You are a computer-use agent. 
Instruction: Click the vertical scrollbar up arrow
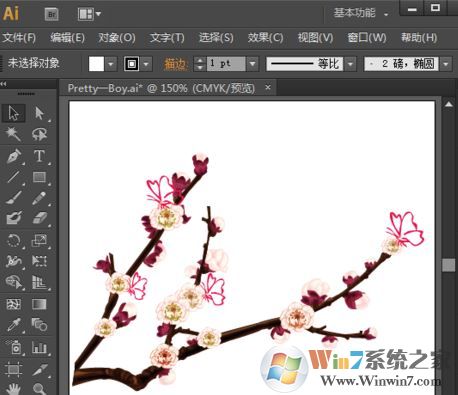point(449,105)
